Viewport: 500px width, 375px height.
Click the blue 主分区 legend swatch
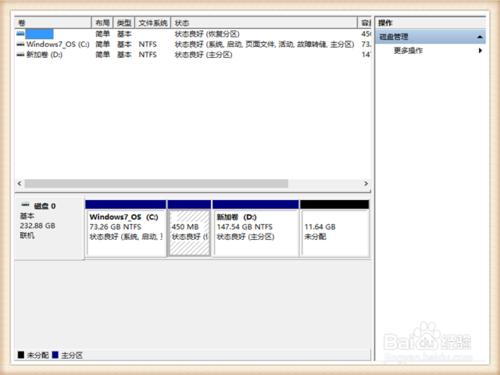[55, 355]
